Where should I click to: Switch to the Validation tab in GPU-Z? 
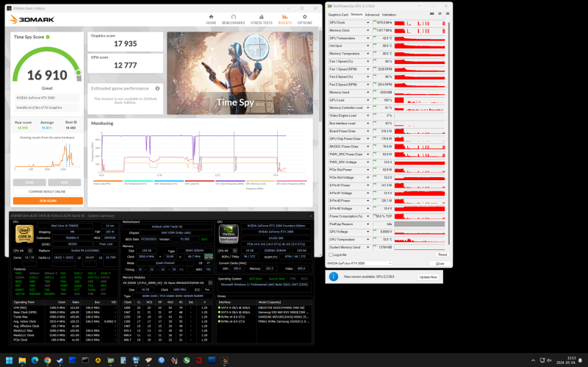click(x=389, y=15)
